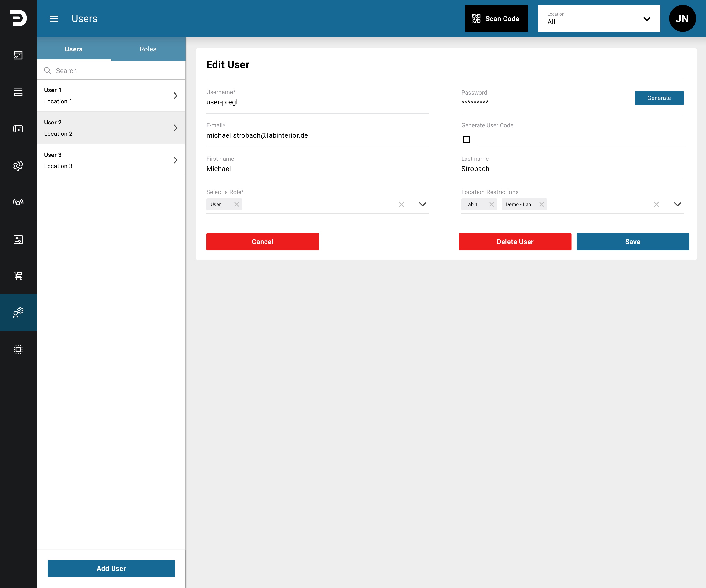This screenshot has height=588, width=706.
Task: Open the JN profile avatar
Action: 682,18
